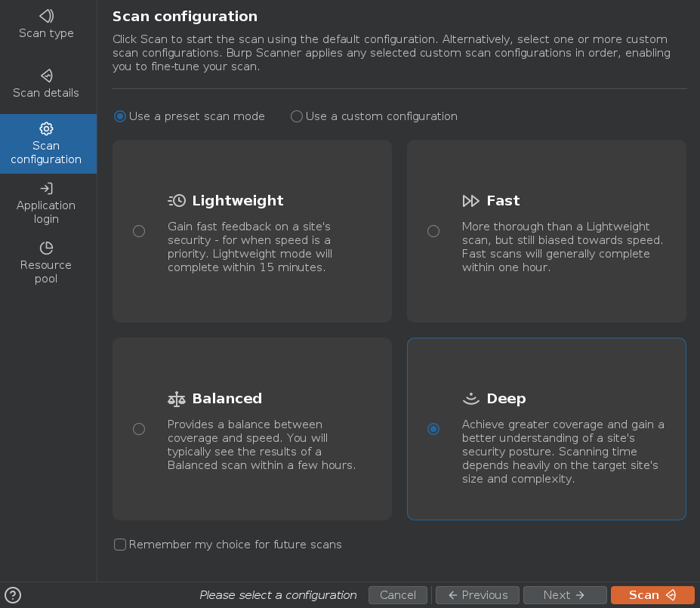The height and width of the screenshot is (608, 700).
Task: Click the Cancel button
Action: [x=398, y=595]
